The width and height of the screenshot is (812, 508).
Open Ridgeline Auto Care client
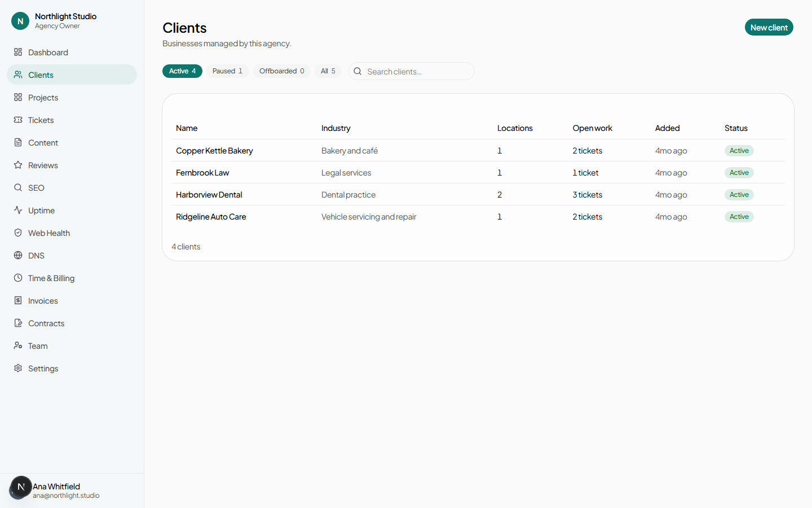[x=211, y=217]
